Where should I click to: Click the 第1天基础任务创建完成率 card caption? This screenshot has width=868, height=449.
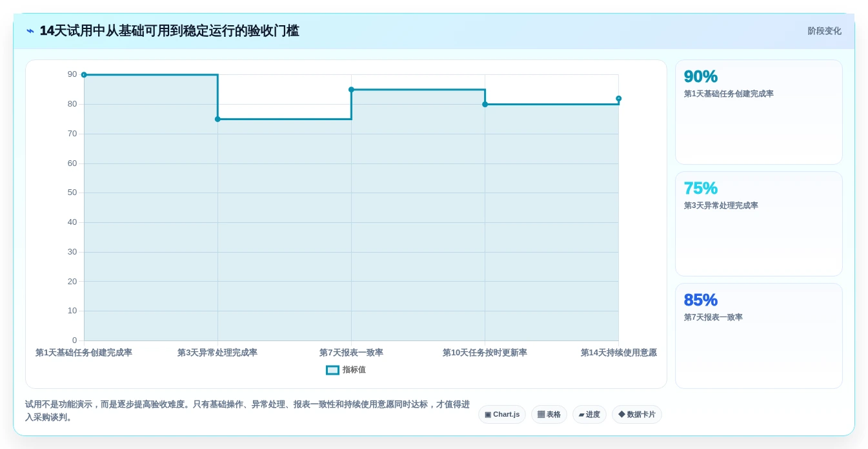tap(729, 94)
